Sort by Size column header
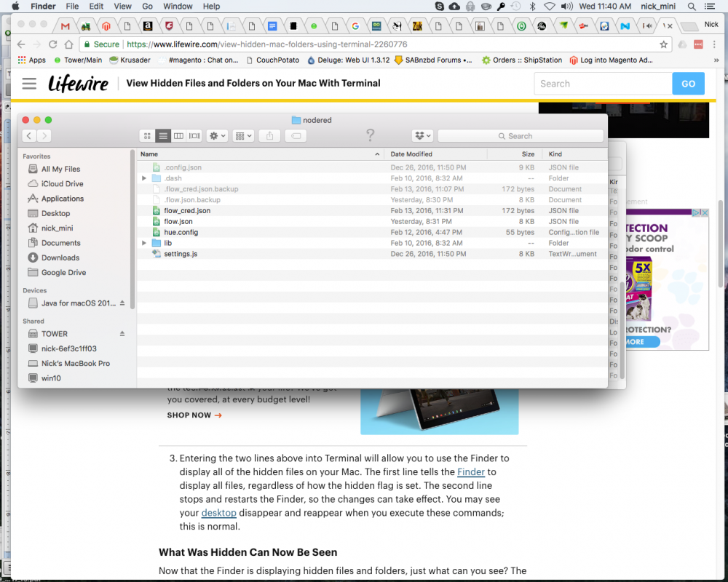 coord(515,154)
